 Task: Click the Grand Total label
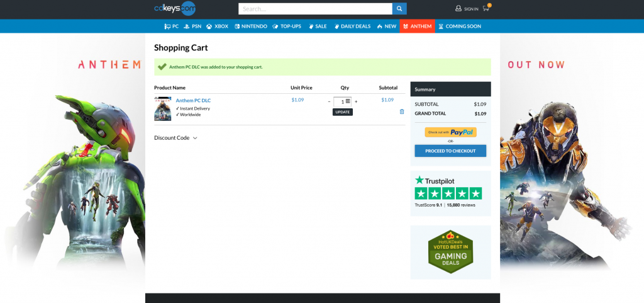(x=430, y=113)
